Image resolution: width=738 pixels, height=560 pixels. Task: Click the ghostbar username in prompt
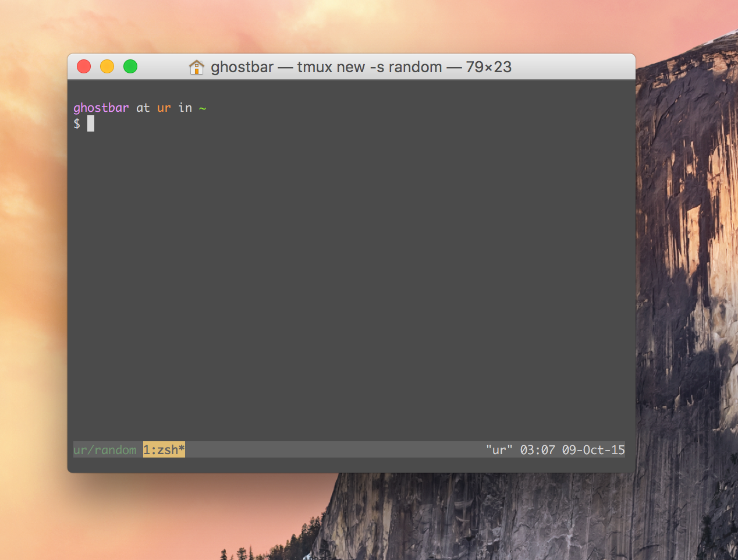(101, 108)
